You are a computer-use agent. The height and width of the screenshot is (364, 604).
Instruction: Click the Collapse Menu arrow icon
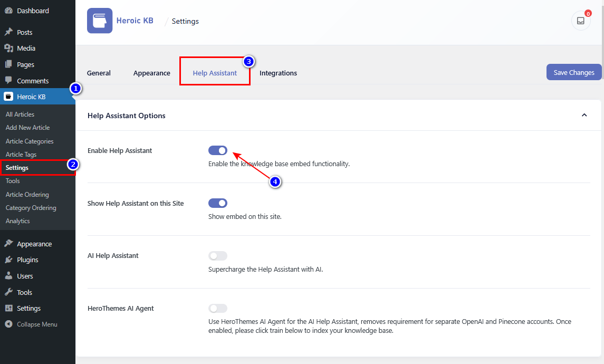[x=8, y=324]
